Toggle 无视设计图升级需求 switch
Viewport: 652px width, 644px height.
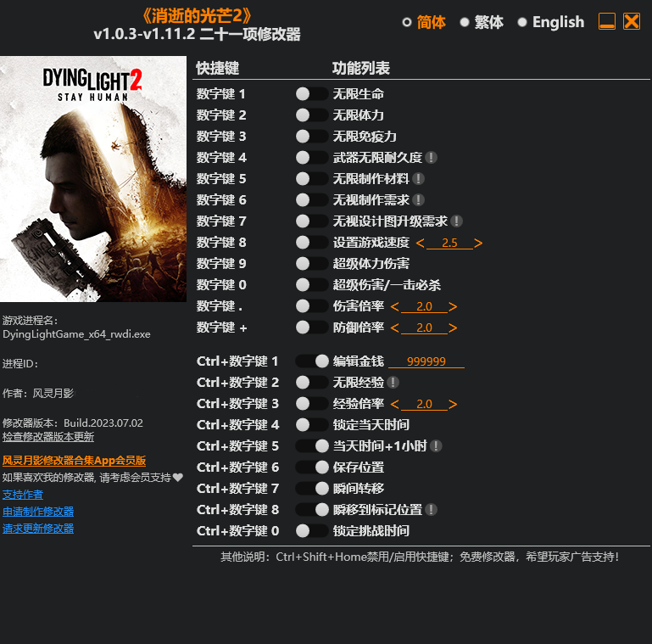coord(312,221)
